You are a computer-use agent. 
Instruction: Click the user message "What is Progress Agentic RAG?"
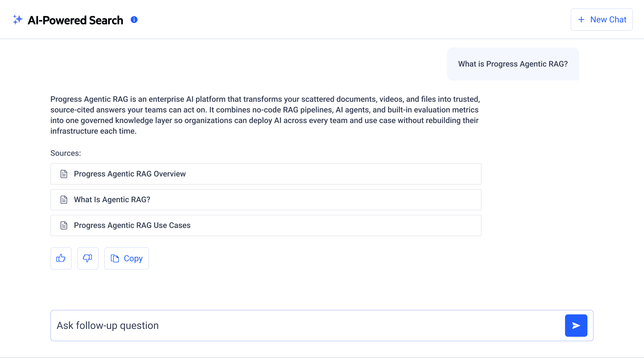513,64
